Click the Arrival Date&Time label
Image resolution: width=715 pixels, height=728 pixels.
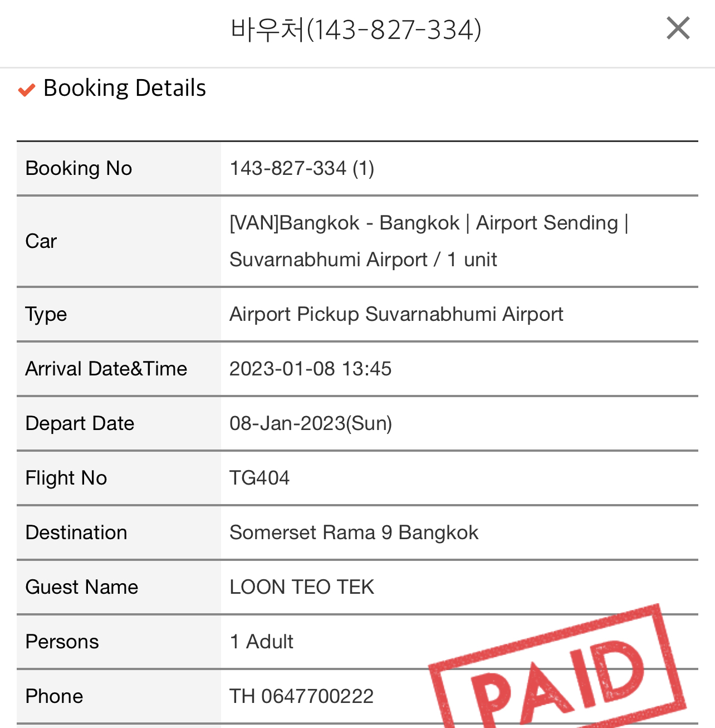(106, 369)
